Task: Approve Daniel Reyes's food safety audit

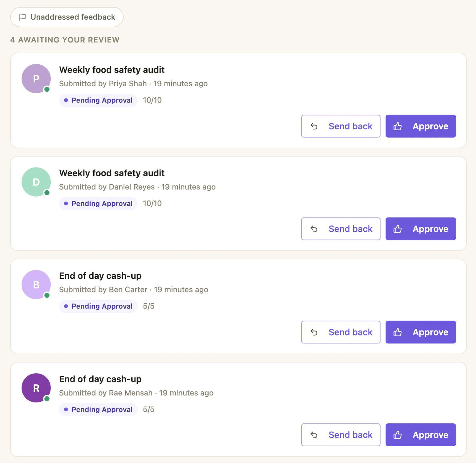Action: click(x=421, y=229)
